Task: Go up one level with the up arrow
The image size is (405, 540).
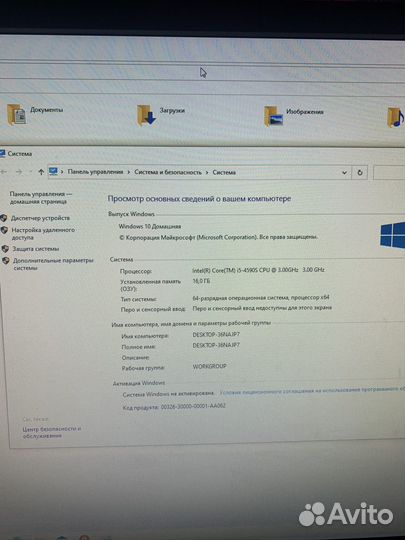Action: (41, 172)
